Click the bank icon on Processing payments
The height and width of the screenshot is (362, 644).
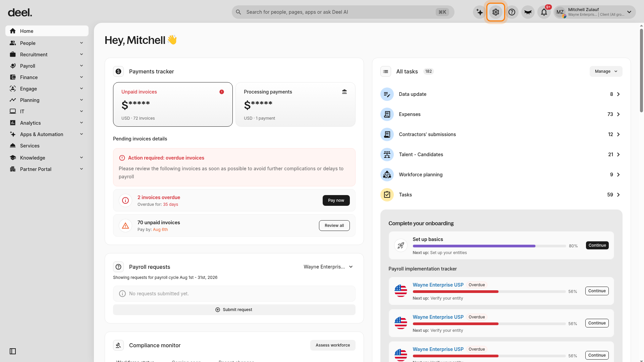pyautogui.click(x=344, y=92)
